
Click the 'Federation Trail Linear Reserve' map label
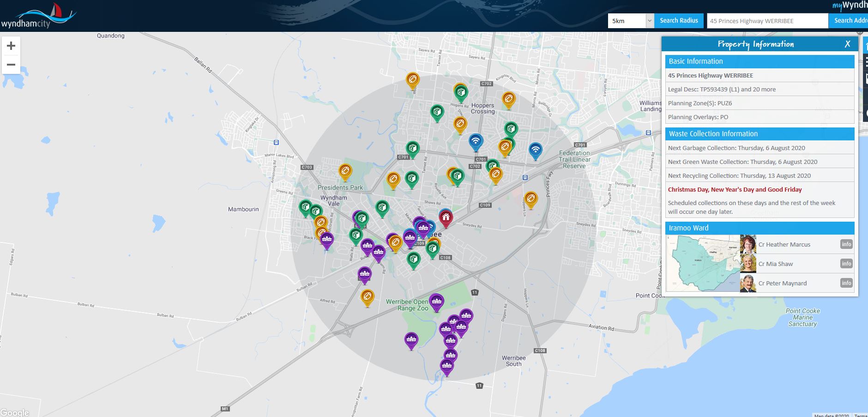[x=575, y=159]
